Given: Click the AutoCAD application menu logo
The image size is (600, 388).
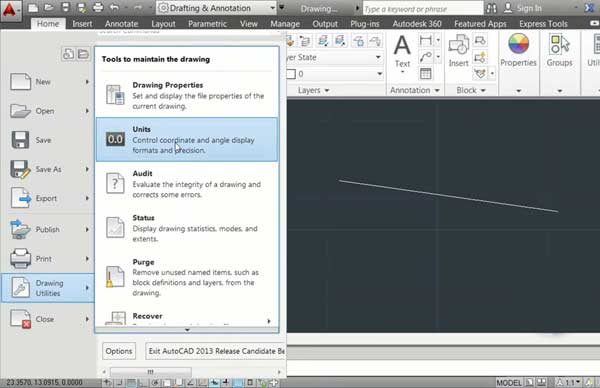Looking at the screenshot, I should 10,10.
